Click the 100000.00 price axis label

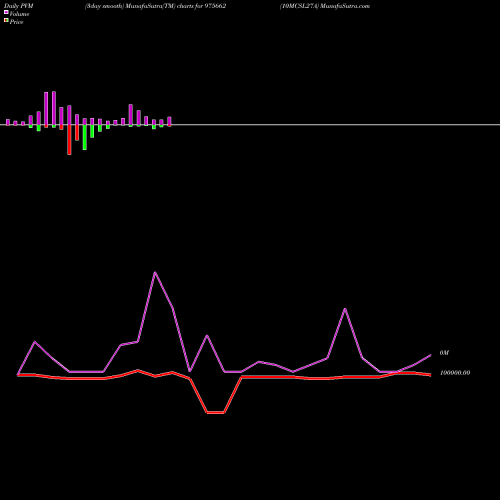tap(455, 373)
